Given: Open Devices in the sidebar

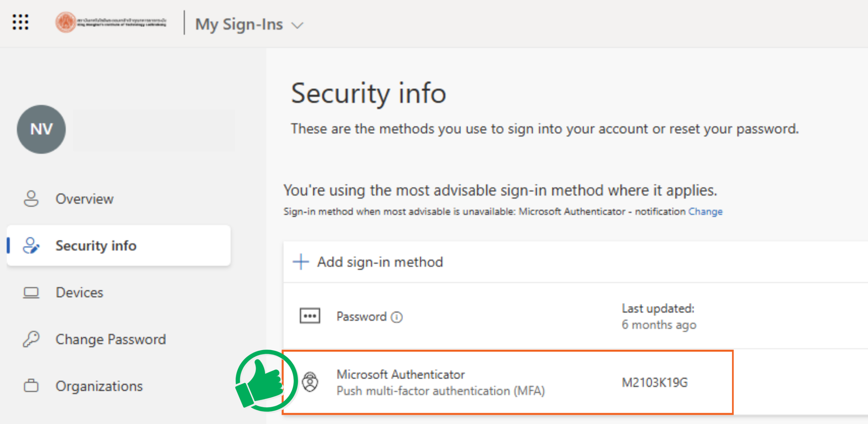Looking at the screenshot, I should [x=79, y=292].
